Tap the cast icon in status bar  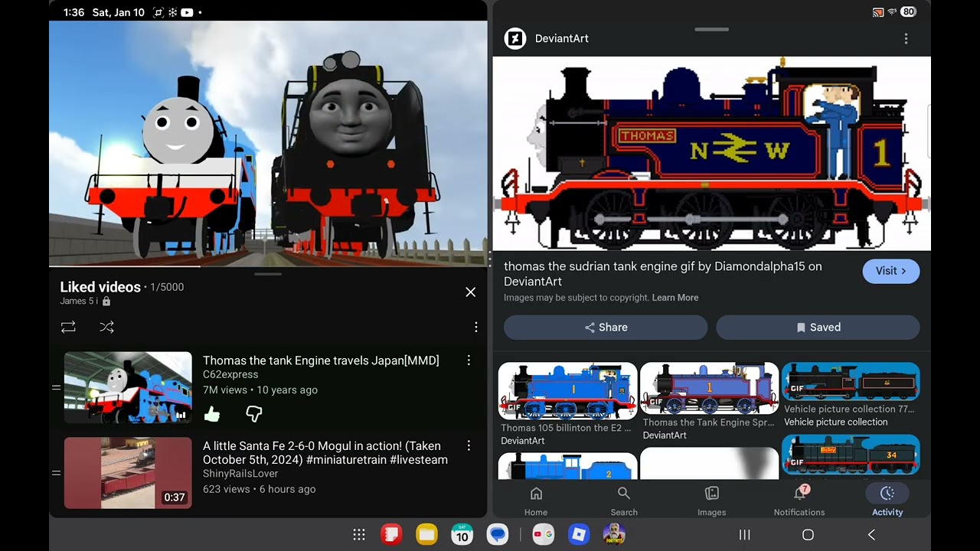(x=878, y=12)
